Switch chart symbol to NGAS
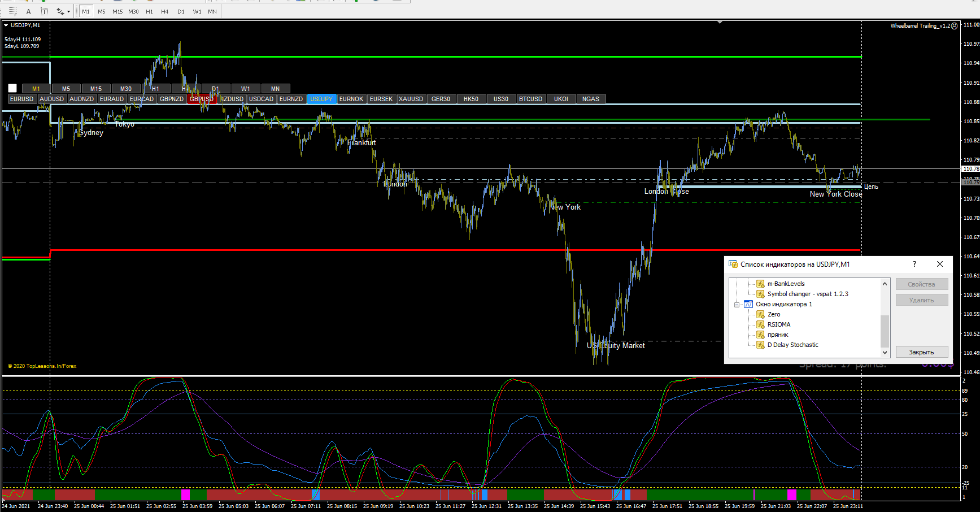 (x=591, y=99)
